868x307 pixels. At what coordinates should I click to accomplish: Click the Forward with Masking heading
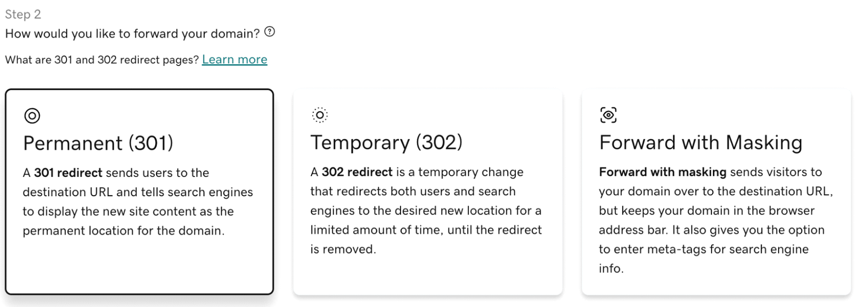(x=700, y=142)
